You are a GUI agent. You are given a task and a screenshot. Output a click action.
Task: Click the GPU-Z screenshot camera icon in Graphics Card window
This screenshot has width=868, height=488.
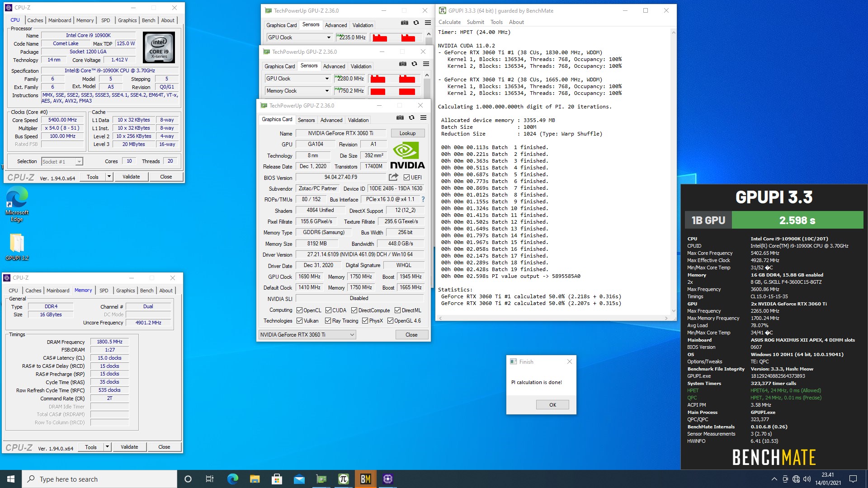tap(400, 118)
